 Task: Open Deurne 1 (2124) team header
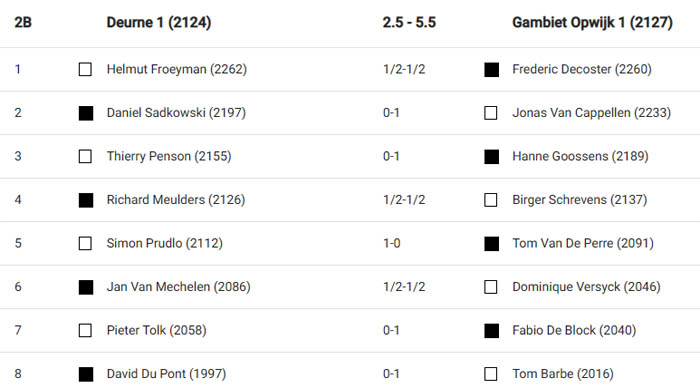(x=158, y=22)
